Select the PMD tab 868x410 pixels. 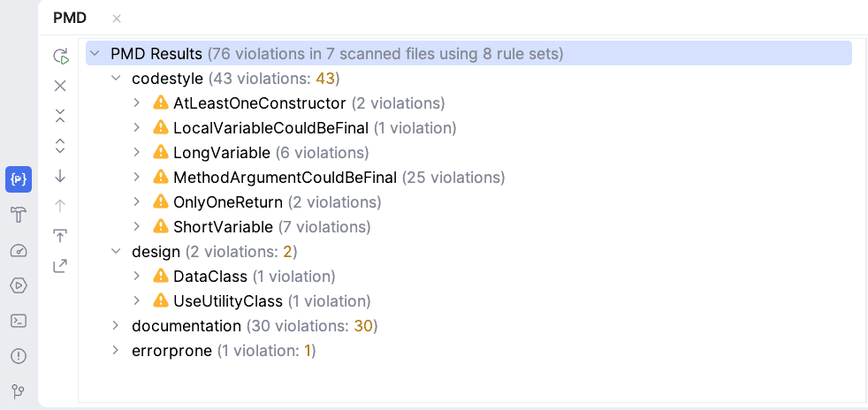[70, 18]
